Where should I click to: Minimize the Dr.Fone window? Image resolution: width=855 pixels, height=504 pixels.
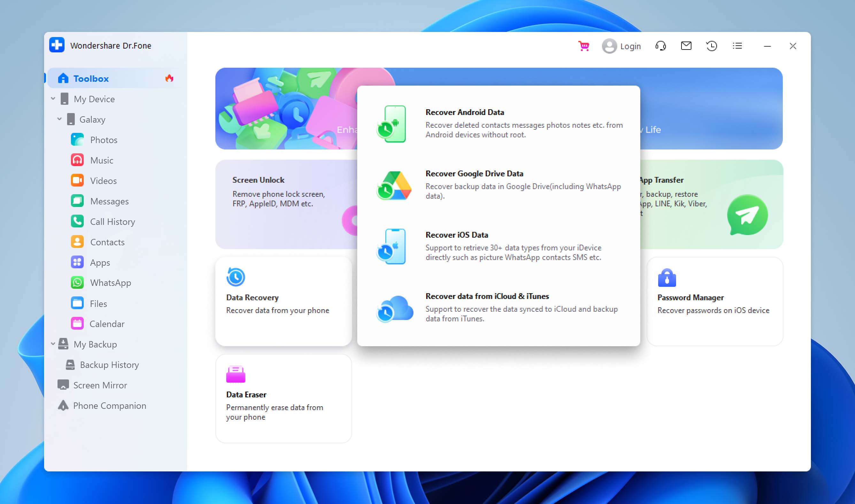click(767, 46)
